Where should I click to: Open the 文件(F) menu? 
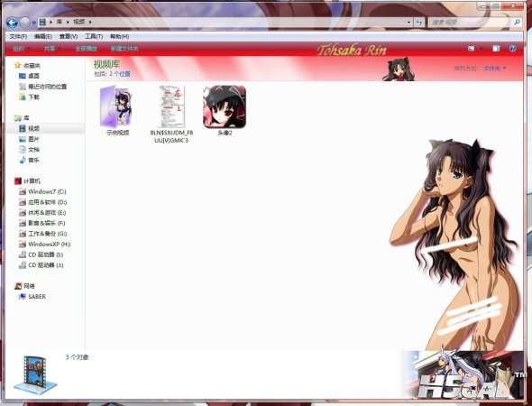[x=18, y=36]
